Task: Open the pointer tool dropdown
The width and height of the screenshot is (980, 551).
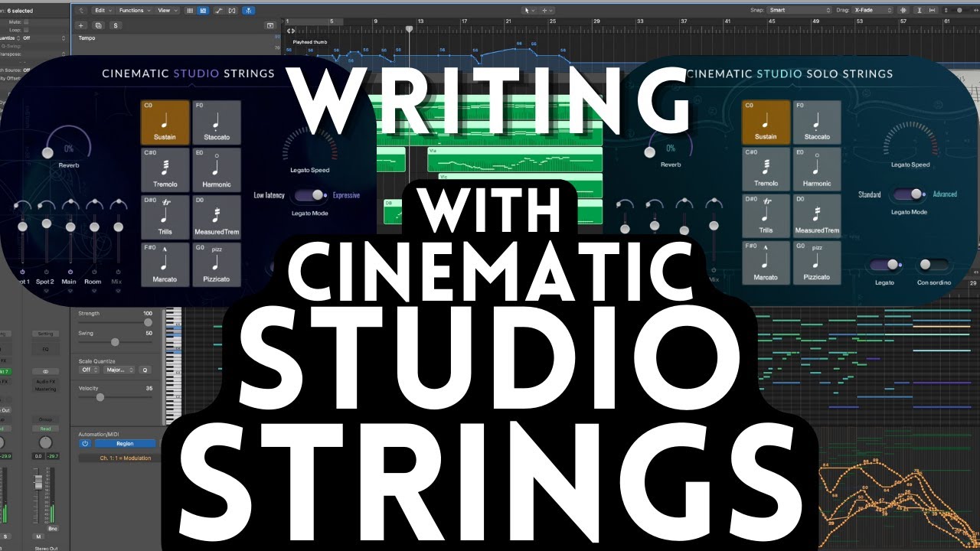Action: click(529, 11)
